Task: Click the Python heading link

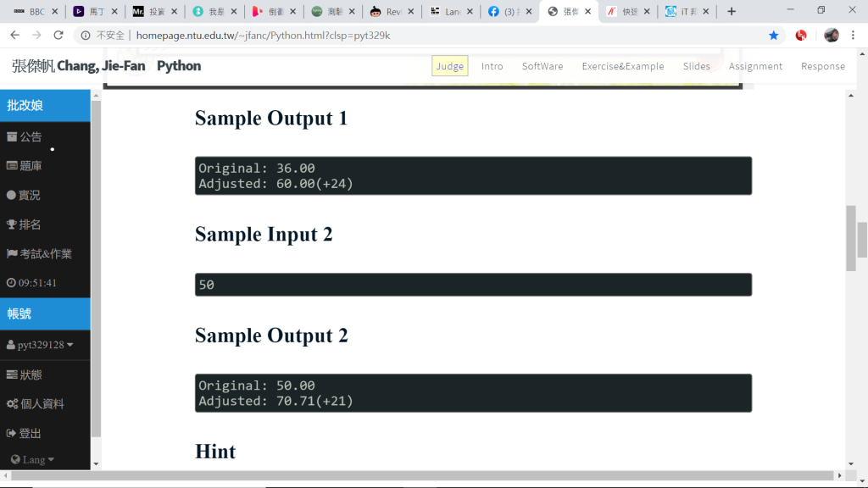Action: (x=179, y=66)
